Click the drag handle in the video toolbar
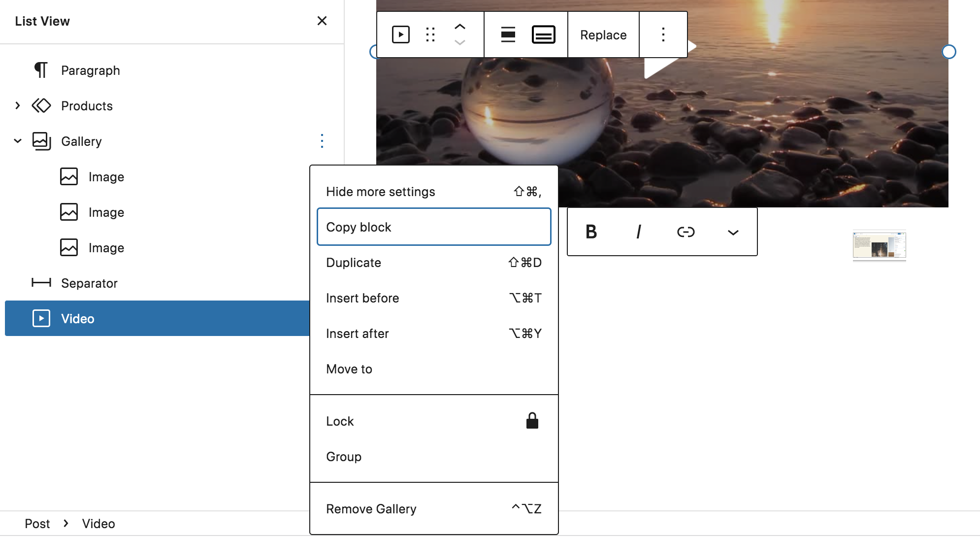980x537 pixels. (x=431, y=34)
